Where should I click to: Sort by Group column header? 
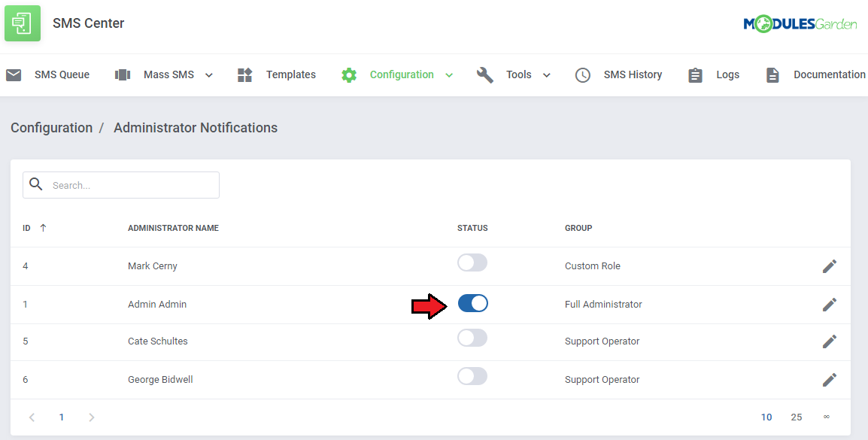tap(578, 228)
